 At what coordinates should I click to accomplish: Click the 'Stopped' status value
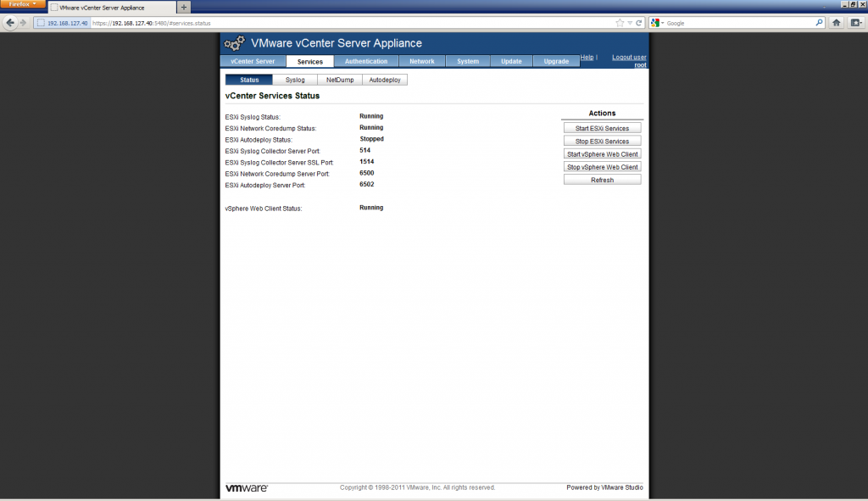(x=371, y=139)
